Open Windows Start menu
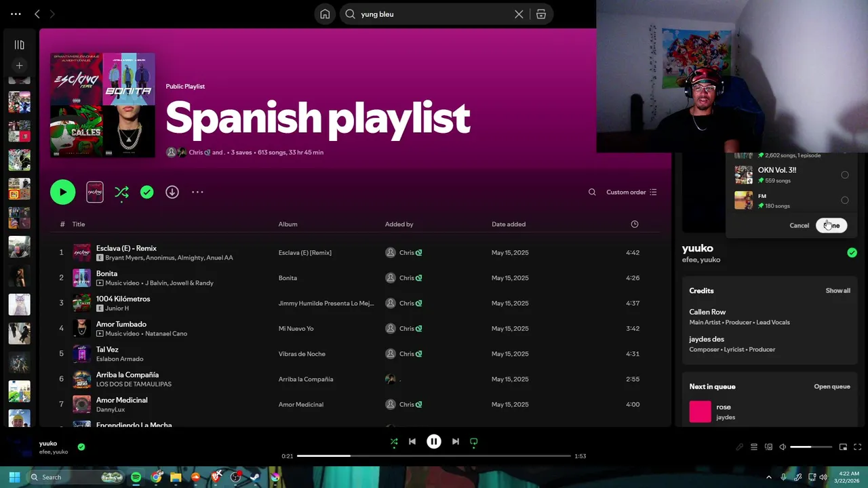This screenshot has width=868, height=488. pos(14,477)
